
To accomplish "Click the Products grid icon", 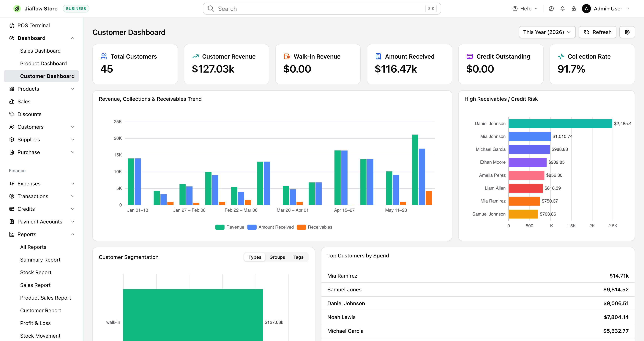I will [x=12, y=89].
